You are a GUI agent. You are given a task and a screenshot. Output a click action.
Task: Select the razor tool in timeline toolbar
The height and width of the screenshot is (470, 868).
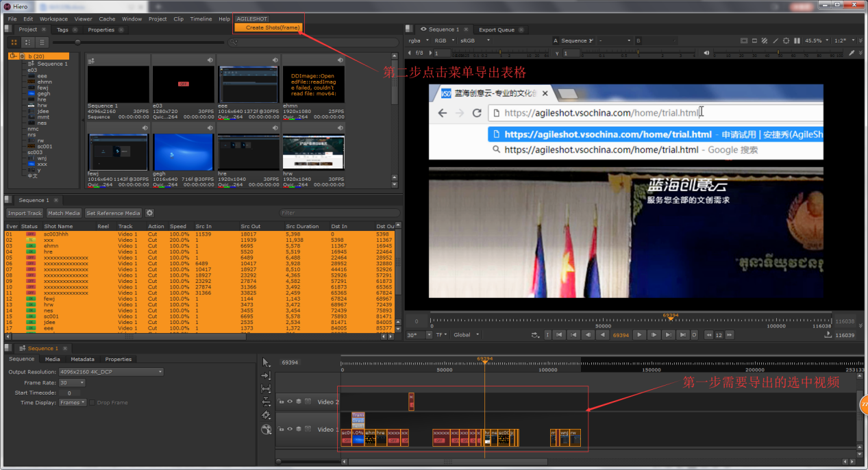pyautogui.click(x=266, y=415)
